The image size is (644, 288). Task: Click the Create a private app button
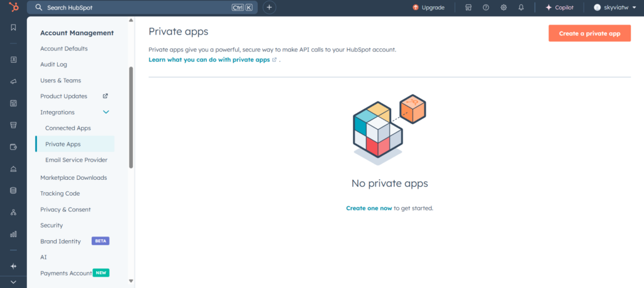pyautogui.click(x=589, y=33)
